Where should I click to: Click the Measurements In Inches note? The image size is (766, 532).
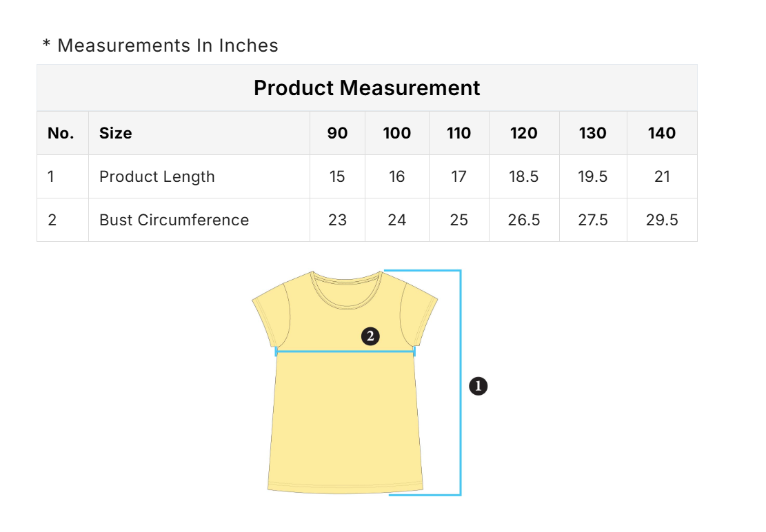point(161,45)
